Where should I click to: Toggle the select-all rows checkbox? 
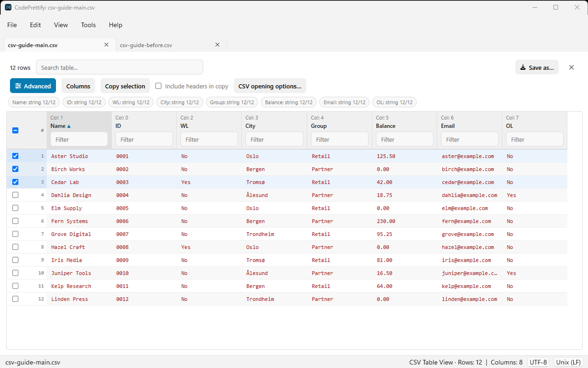[x=15, y=130]
